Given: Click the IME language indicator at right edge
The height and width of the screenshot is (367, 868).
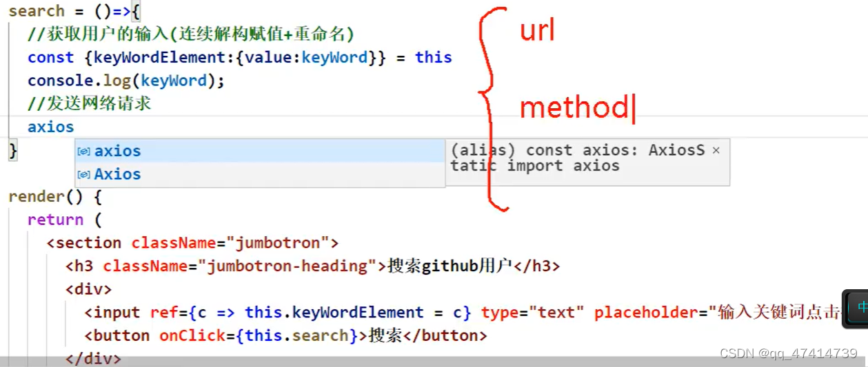Looking at the screenshot, I should [856, 308].
